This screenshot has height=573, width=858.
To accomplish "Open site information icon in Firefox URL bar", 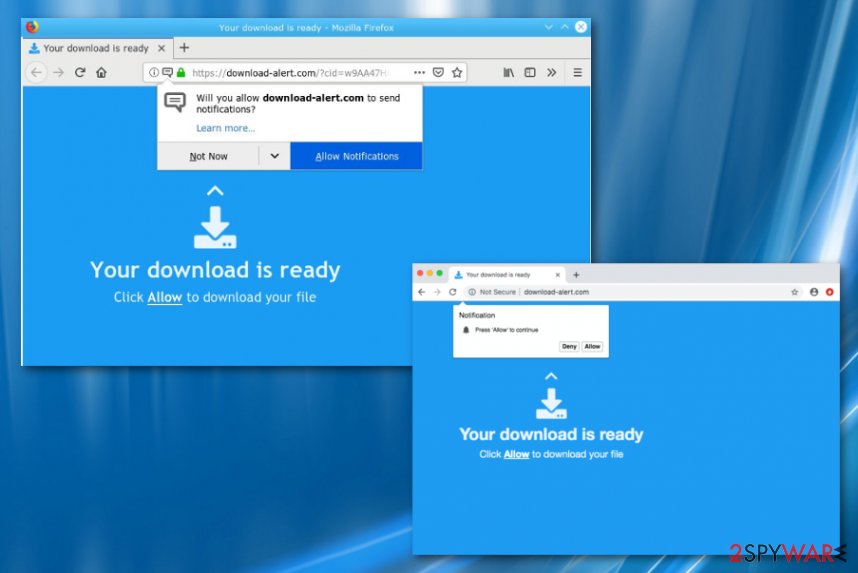I will (154, 72).
